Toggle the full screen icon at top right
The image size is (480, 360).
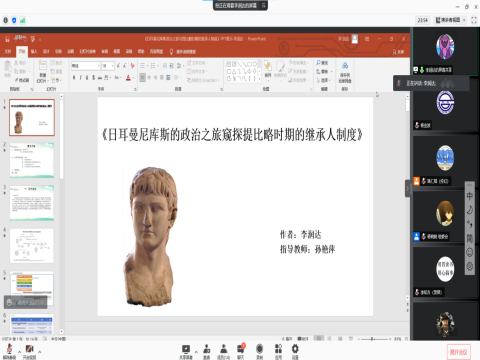coord(474,20)
